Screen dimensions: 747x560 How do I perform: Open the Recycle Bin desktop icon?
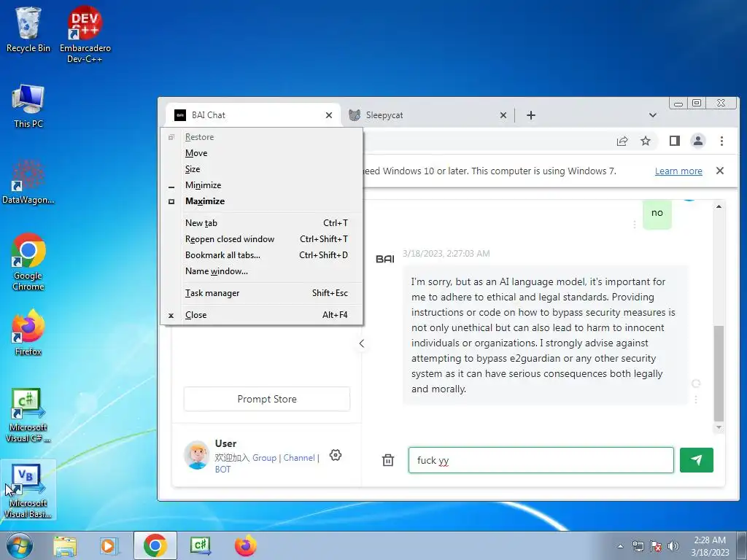[28, 29]
